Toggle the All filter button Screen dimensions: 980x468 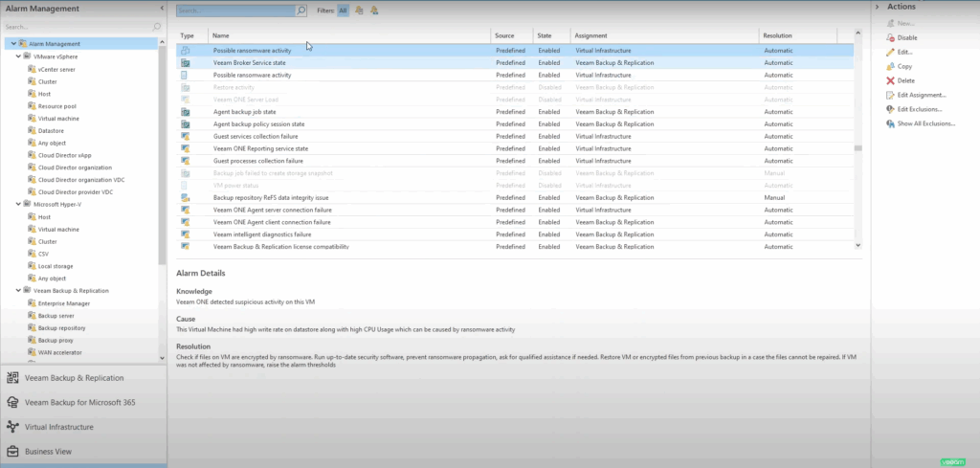tap(343, 11)
